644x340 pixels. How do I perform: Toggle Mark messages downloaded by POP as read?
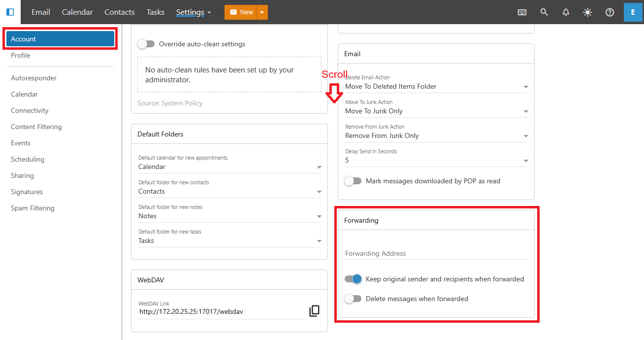pyautogui.click(x=353, y=181)
